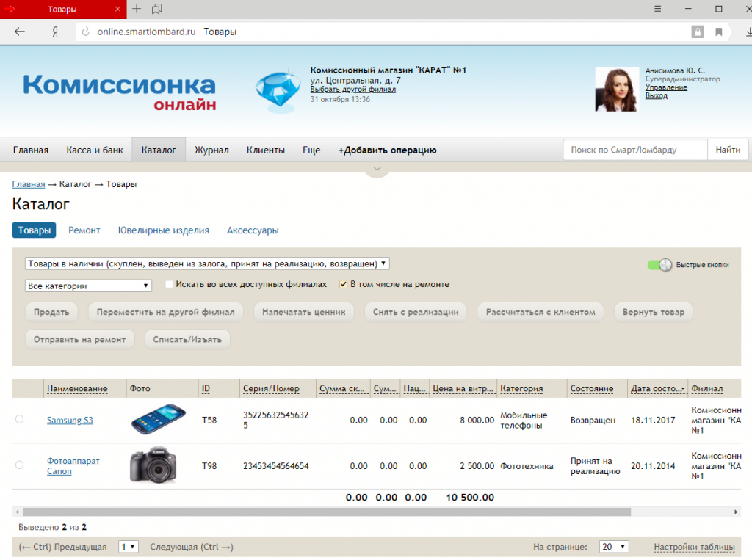
Task: Open the Yandex home icon
Action: (55, 32)
